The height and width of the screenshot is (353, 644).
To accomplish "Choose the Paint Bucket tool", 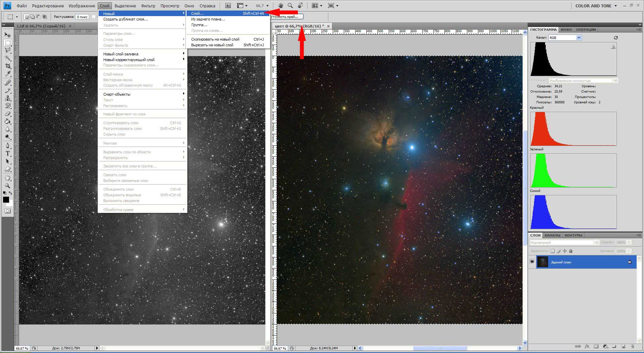I will point(8,121).
